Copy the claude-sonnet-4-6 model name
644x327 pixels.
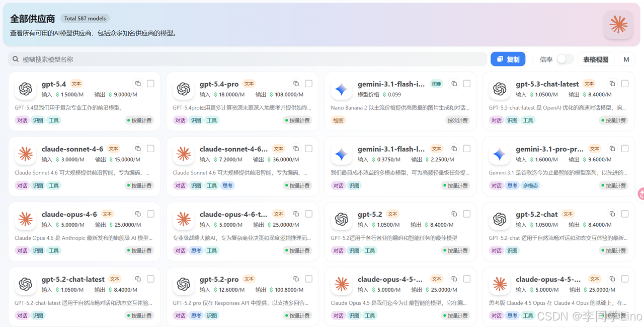[x=138, y=149]
